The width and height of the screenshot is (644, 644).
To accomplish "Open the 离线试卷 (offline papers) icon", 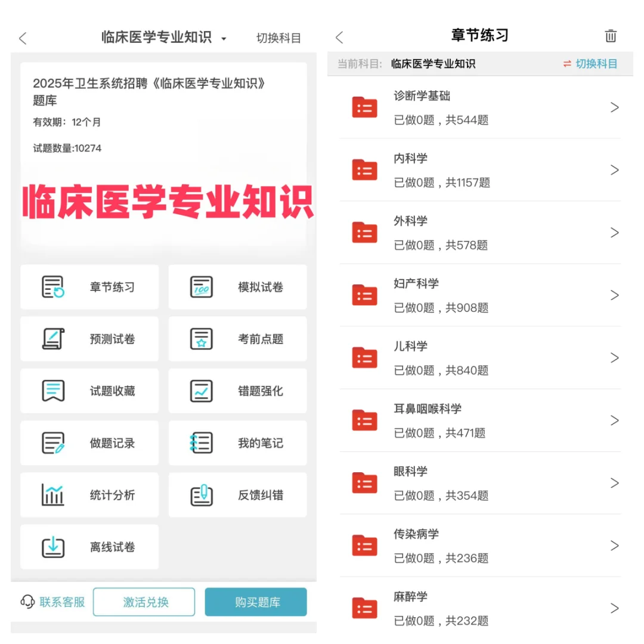I will click(x=89, y=547).
